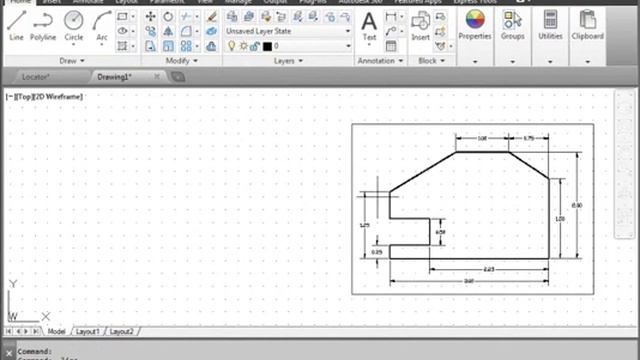Click the 2D Wireframe visual style control
Screen dimensions: 640x360
[x=57, y=97]
